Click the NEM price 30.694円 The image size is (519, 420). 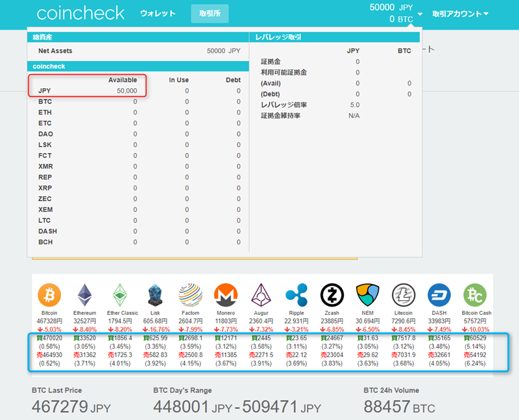pos(367,321)
